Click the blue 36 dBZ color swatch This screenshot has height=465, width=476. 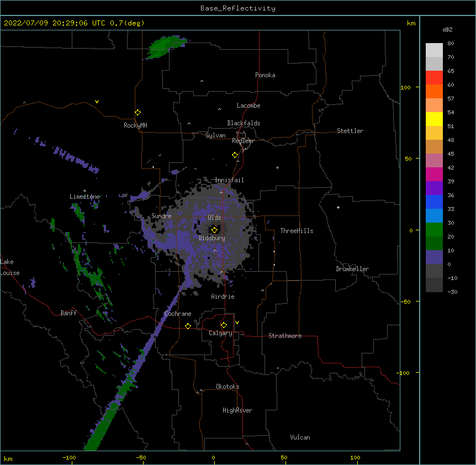tap(434, 202)
